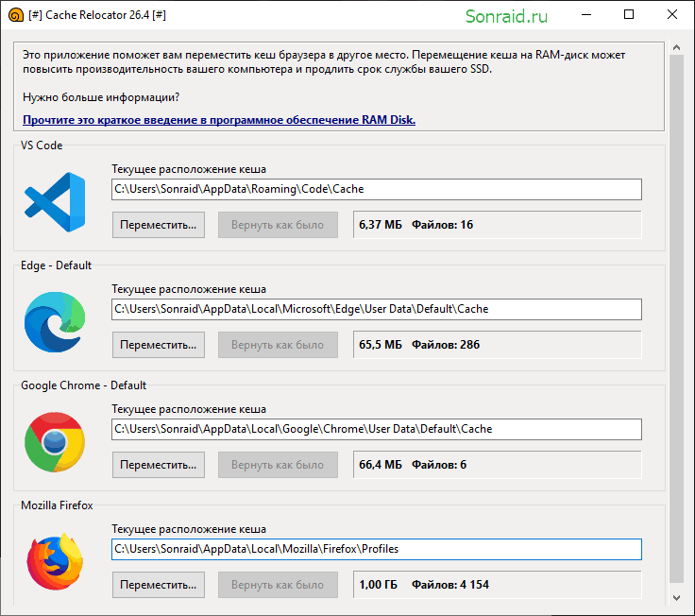This screenshot has width=695, height=616.
Task: Open the RAM Disk introduction link
Action: coord(219,120)
